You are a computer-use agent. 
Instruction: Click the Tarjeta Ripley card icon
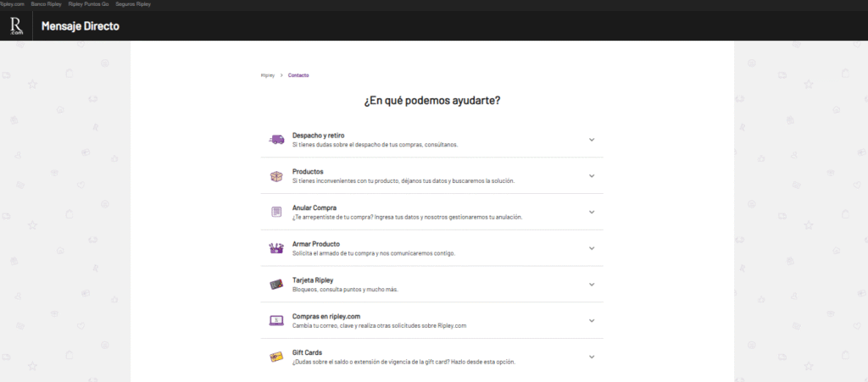pyautogui.click(x=276, y=284)
